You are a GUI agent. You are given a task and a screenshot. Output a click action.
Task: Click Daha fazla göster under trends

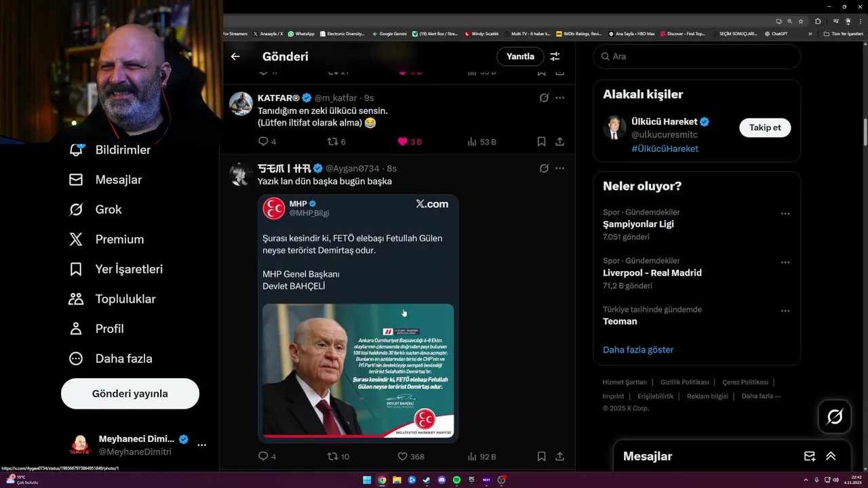(638, 350)
